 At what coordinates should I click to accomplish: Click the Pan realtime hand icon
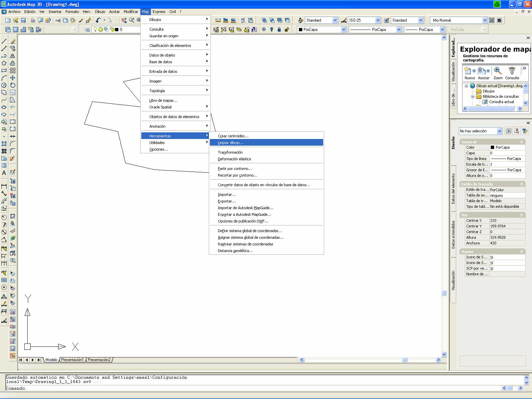[124, 20]
